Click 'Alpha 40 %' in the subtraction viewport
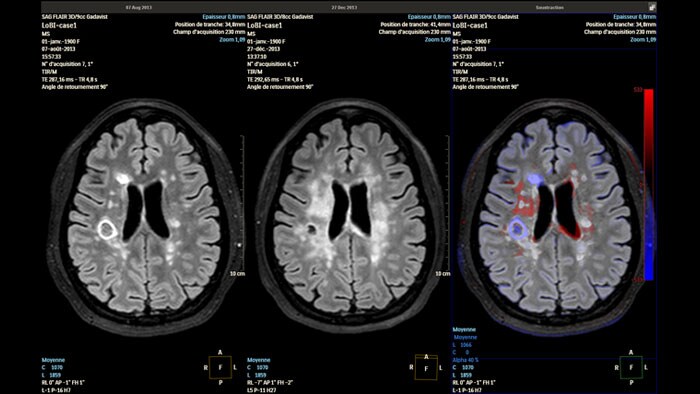 click(466, 360)
